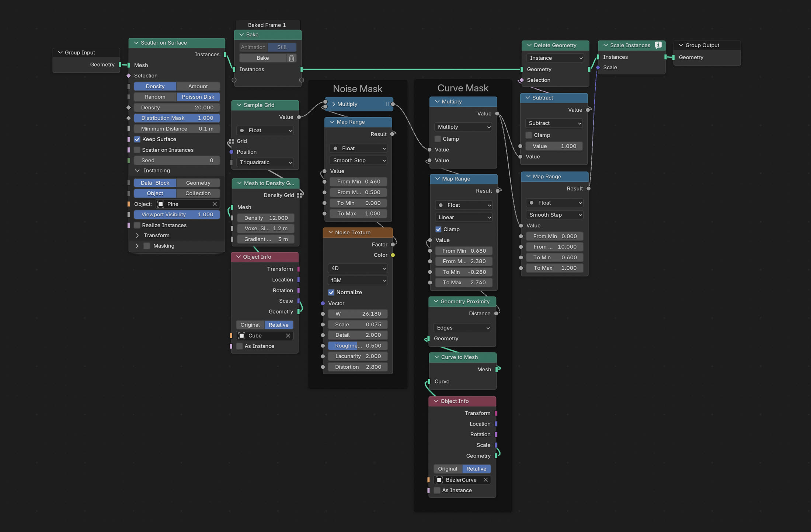
Task: Open the Triquadratic interpolation dropdown
Action: pyautogui.click(x=265, y=162)
